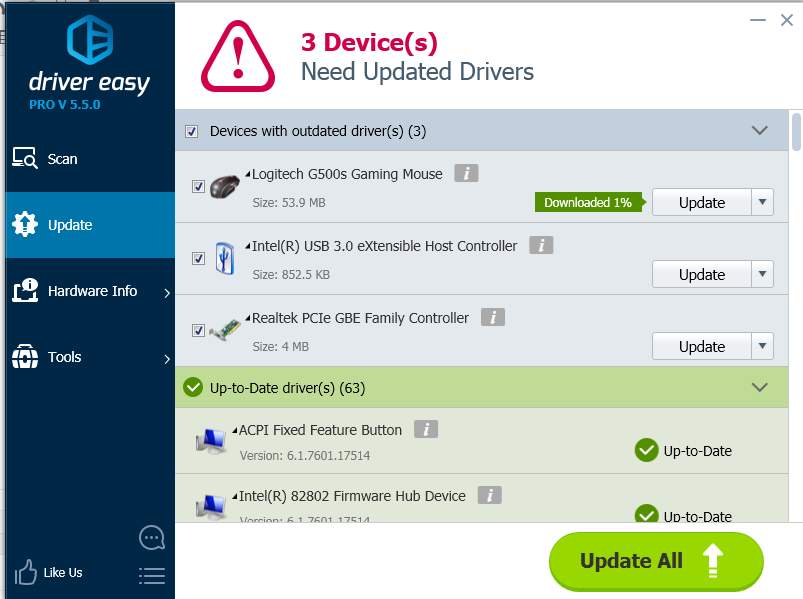Click the vertical scrollbar thumb of driver list
Screen dimensions: 803x599
pyautogui.click(x=796, y=132)
